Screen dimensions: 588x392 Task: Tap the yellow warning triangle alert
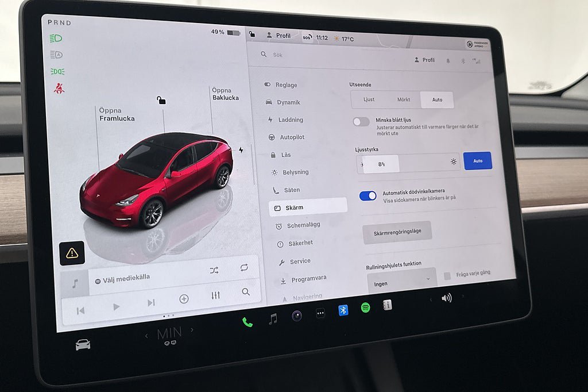[x=72, y=253]
